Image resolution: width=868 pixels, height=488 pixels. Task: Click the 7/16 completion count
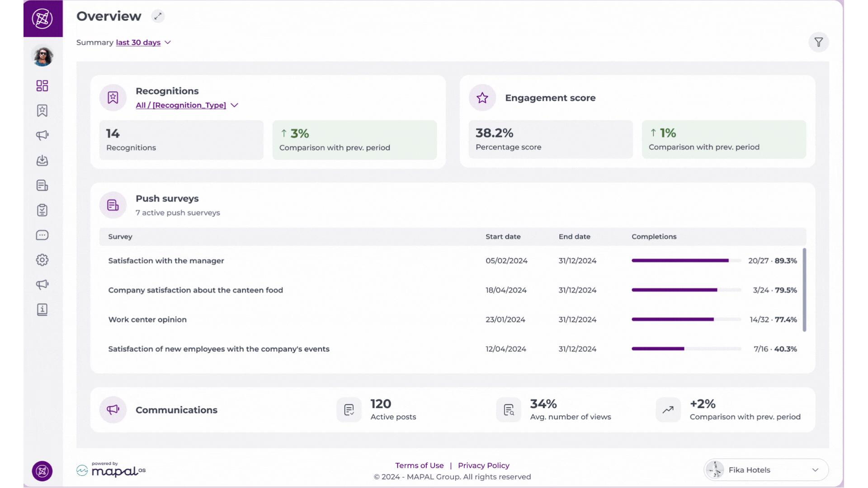[761, 349]
